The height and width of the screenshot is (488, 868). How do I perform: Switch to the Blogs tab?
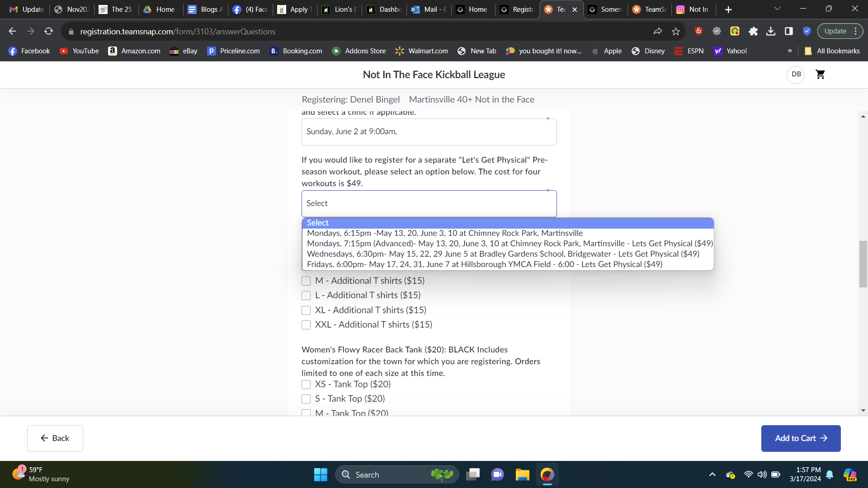[206, 9]
